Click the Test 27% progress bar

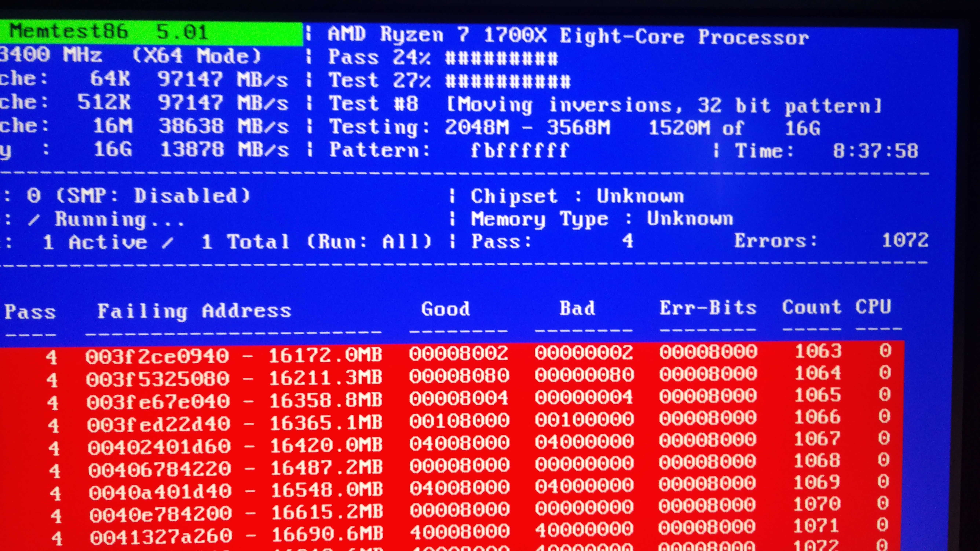pyautogui.click(x=508, y=81)
